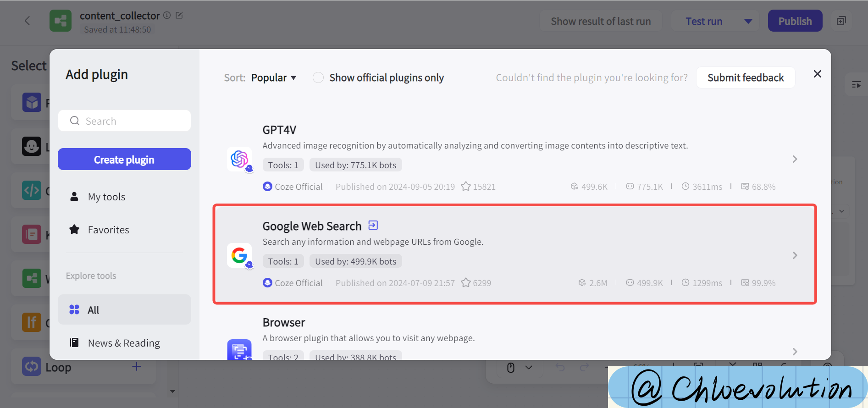This screenshot has height=408, width=868.
Task: Click the My tools person icon
Action: 74,197
